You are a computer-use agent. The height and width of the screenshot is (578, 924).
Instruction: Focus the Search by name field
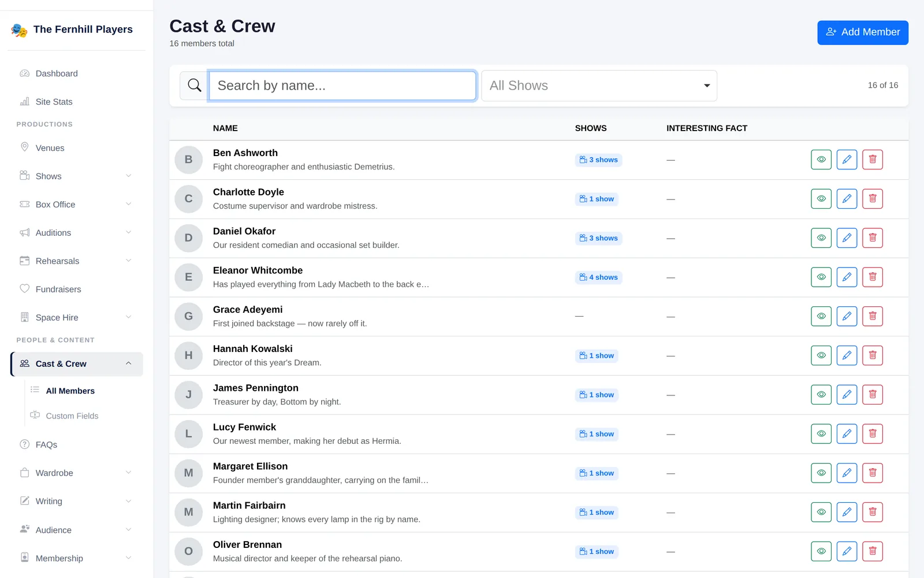(342, 86)
